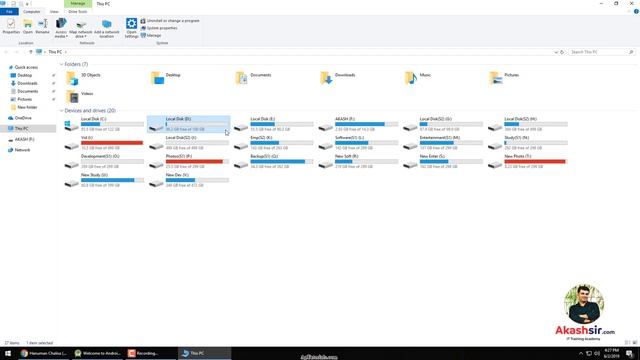The image size is (640, 360).
Task: Switch to the View ribbon tab
Action: pos(54,11)
